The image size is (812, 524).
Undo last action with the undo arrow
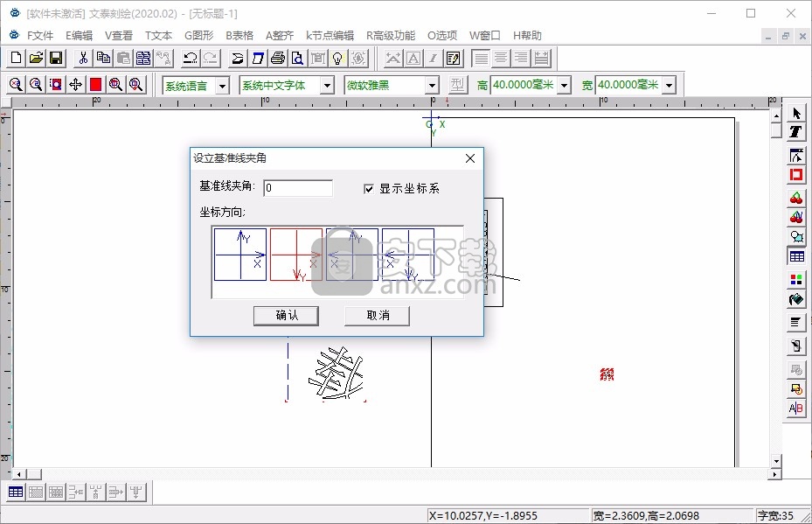[x=190, y=58]
